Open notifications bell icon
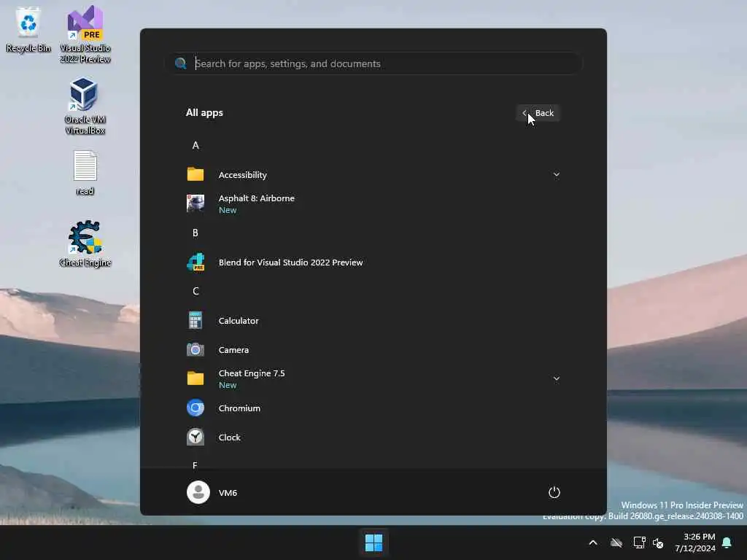 point(727,542)
